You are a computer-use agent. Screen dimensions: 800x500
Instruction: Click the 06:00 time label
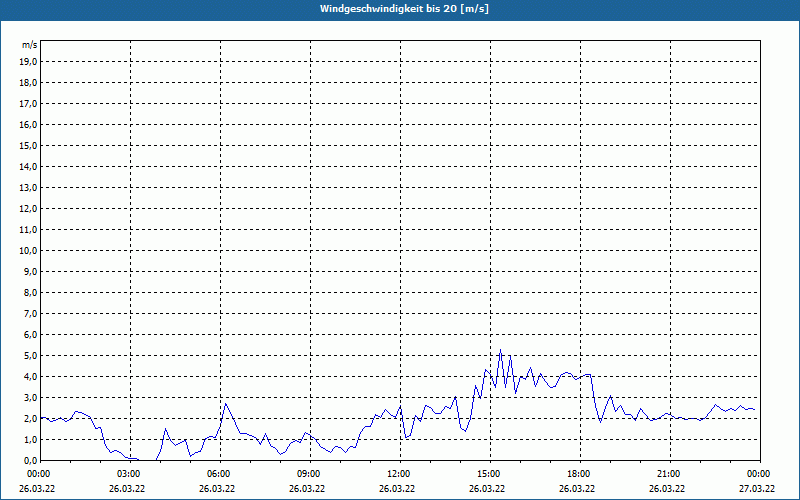click(218, 474)
